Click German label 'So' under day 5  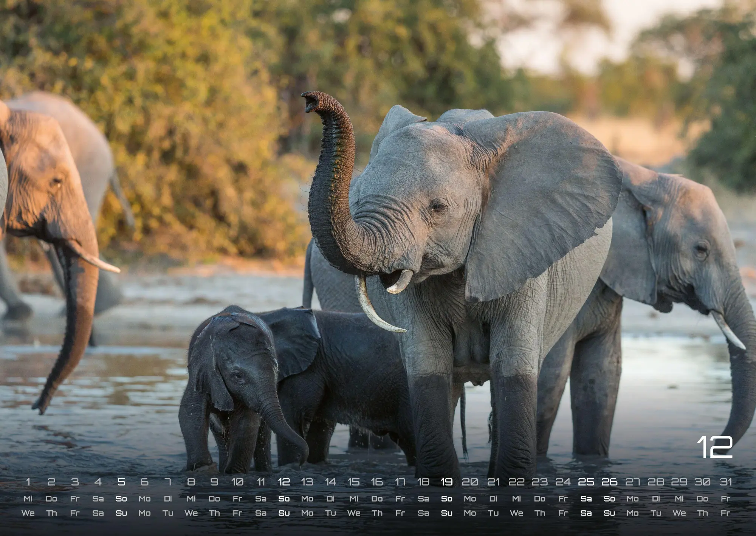click(121, 499)
